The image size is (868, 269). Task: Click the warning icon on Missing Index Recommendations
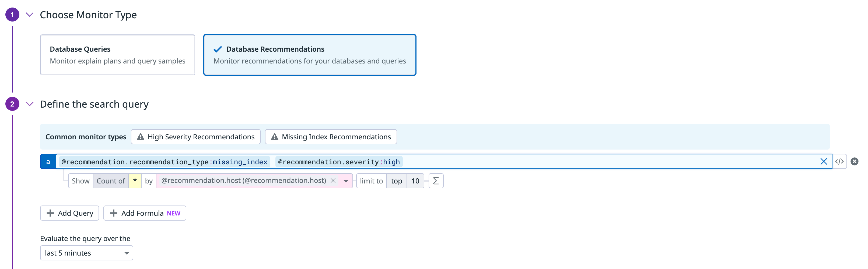tap(274, 137)
